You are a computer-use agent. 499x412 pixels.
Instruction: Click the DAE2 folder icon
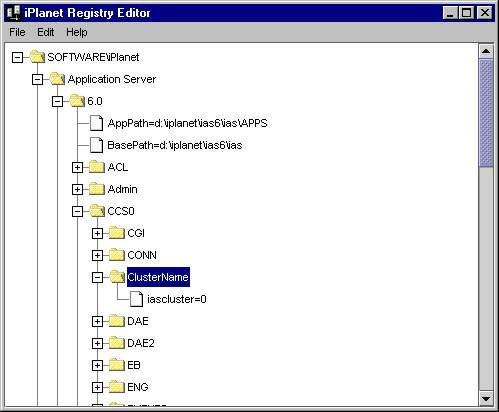pyautogui.click(x=117, y=343)
